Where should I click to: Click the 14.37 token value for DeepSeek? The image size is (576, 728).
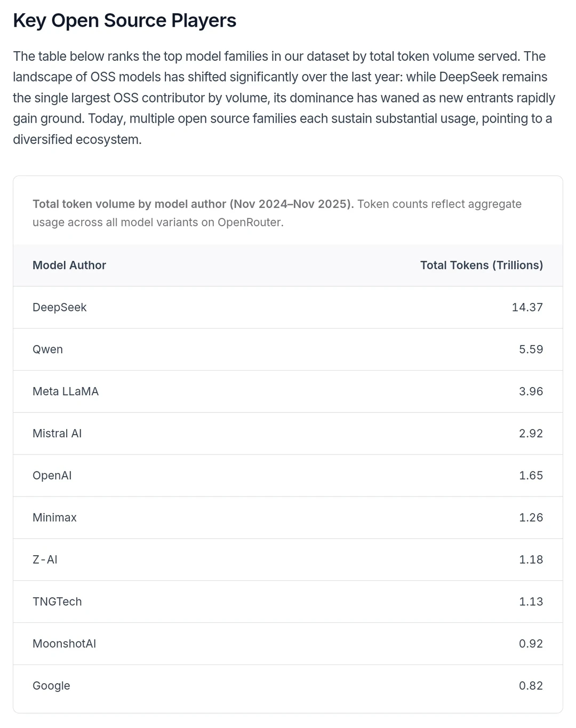[527, 307]
